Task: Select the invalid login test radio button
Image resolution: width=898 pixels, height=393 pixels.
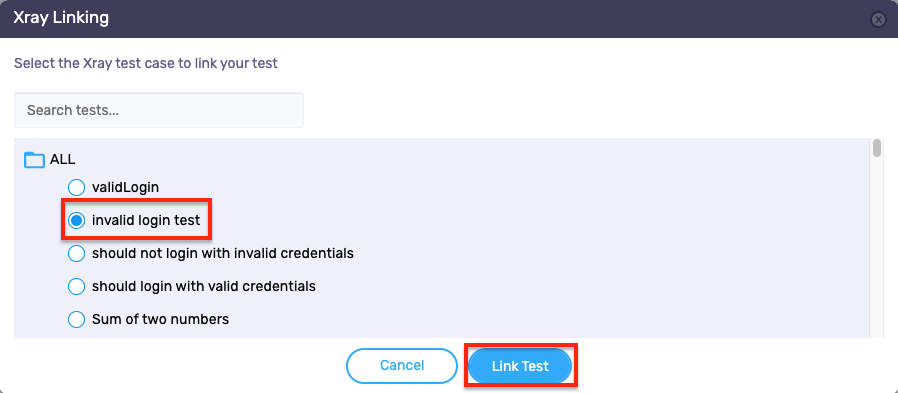Action: coord(76,220)
